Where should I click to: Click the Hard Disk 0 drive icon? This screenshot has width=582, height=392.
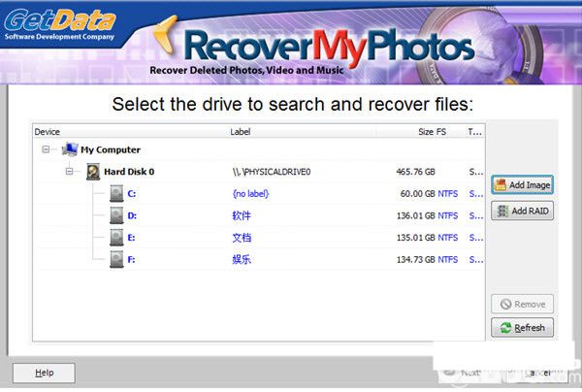click(93, 172)
